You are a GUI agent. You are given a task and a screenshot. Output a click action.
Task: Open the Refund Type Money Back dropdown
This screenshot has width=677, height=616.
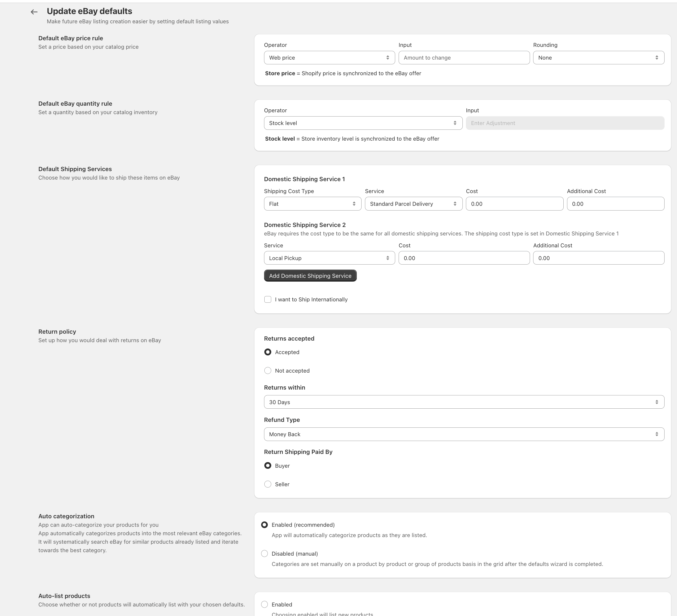click(x=464, y=434)
